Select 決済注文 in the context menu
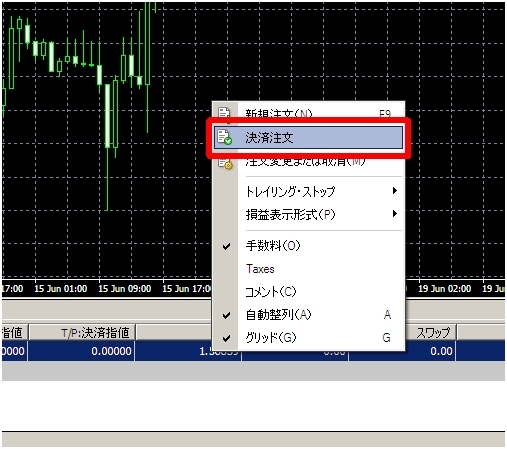507x449 pixels. pyautogui.click(x=308, y=137)
